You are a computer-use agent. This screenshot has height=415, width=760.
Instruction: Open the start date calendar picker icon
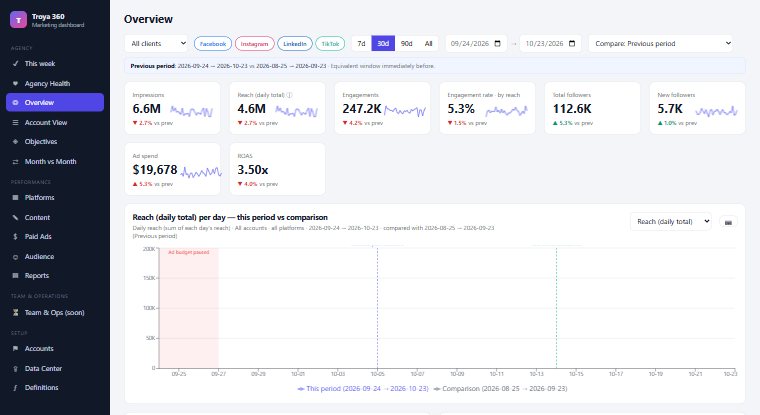point(497,44)
